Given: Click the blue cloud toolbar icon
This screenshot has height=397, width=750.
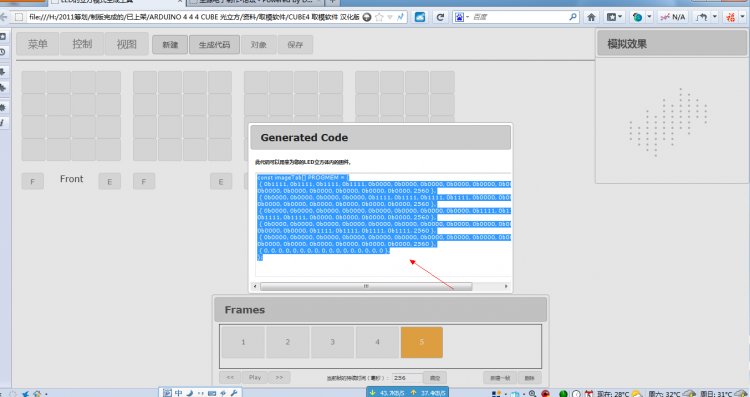Looking at the screenshot, I should pyautogui.click(x=420, y=17).
